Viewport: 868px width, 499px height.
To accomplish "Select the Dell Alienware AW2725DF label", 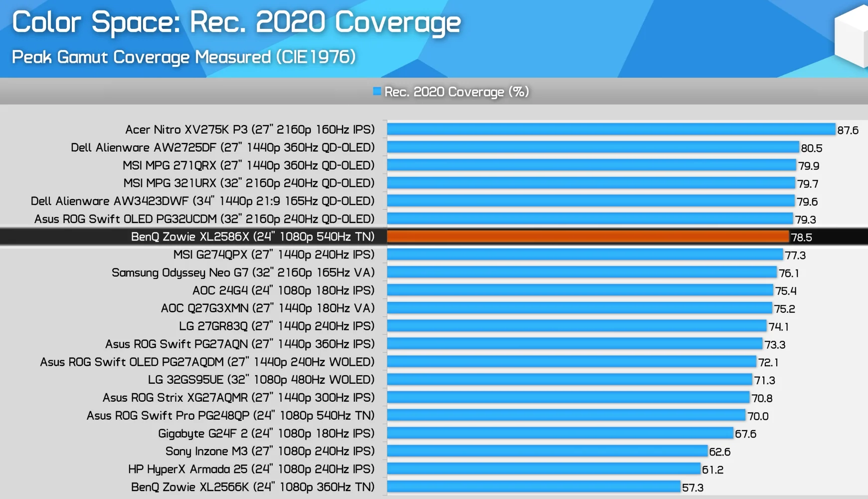I will point(223,148).
